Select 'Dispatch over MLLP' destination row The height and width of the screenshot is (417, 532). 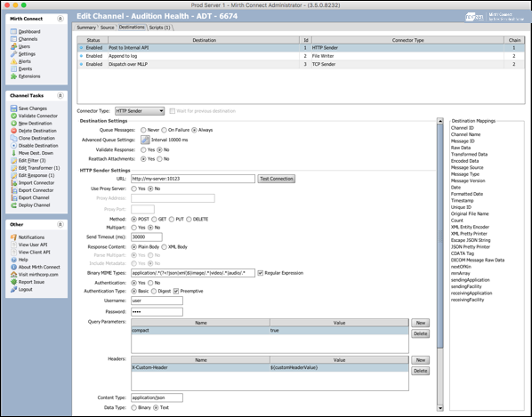pyautogui.click(x=301, y=64)
